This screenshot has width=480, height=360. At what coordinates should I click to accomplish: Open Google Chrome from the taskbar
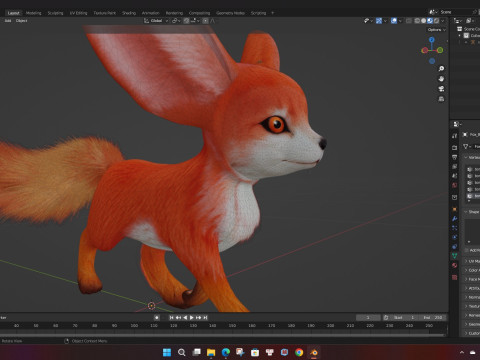click(299, 352)
